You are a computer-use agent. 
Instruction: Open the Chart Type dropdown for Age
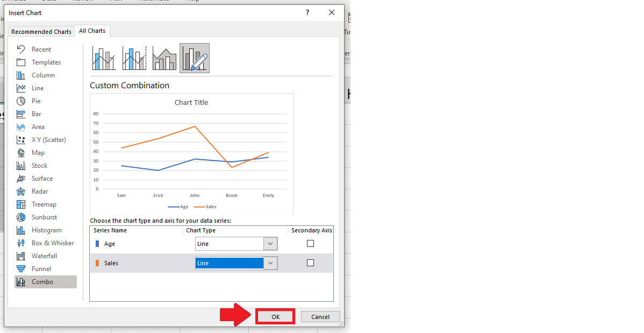pos(271,243)
